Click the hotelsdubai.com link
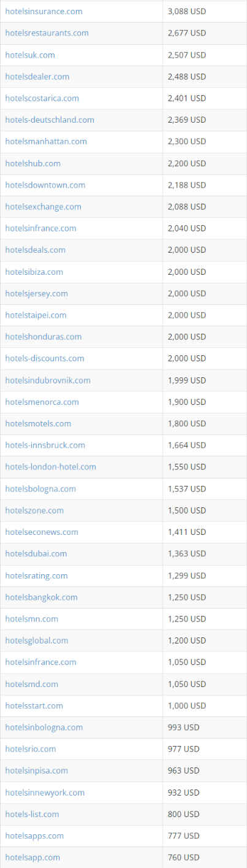This screenshot has width=247, height=868. [x=36, y=553]
